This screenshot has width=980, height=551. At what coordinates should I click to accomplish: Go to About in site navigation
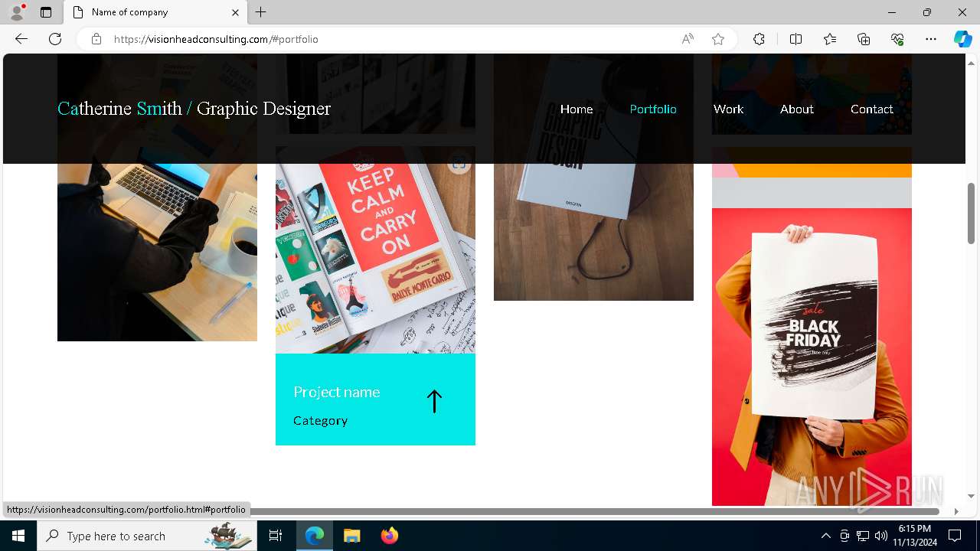coord(797,109)
